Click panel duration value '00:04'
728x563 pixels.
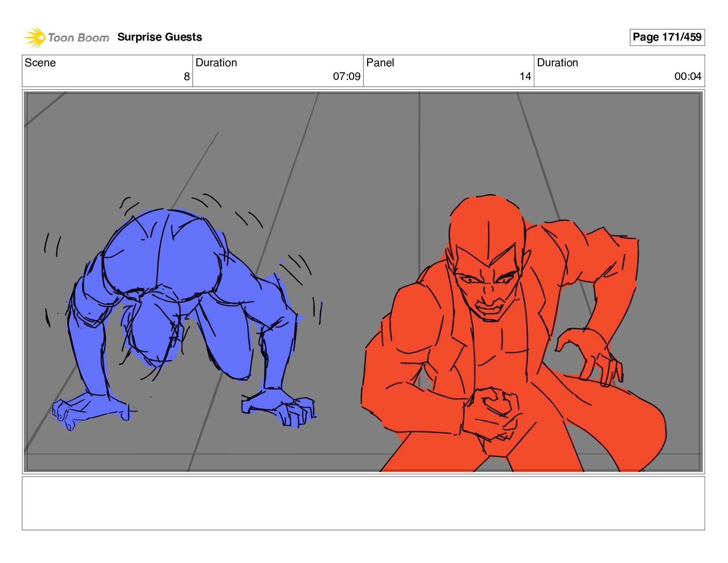pos(687,76)
